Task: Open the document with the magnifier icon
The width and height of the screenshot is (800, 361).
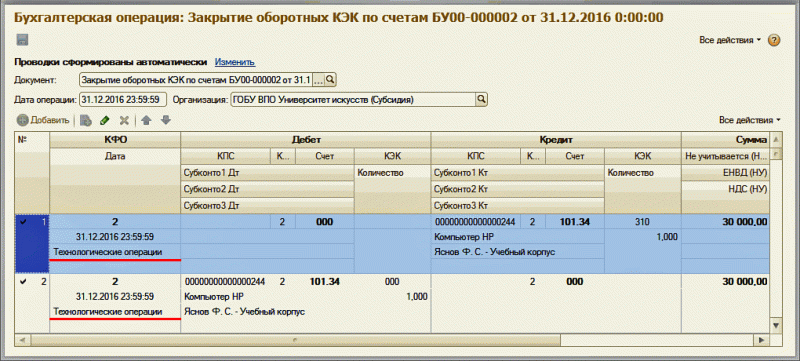Action: [330, 80]
